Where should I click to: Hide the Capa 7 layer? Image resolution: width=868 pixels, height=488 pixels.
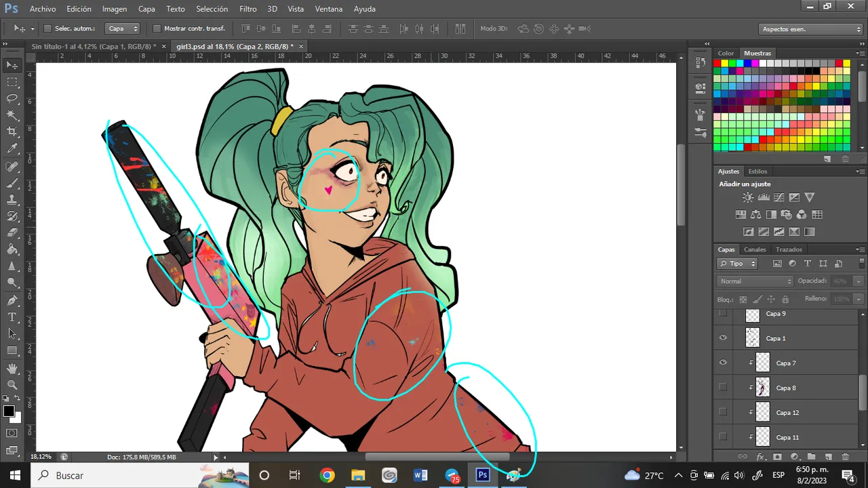point(723,363)
